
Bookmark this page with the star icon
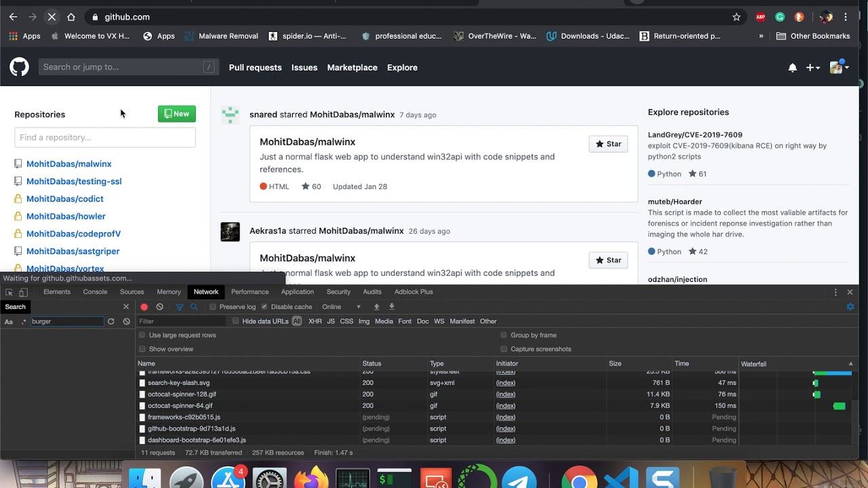[x=736, y=17]
